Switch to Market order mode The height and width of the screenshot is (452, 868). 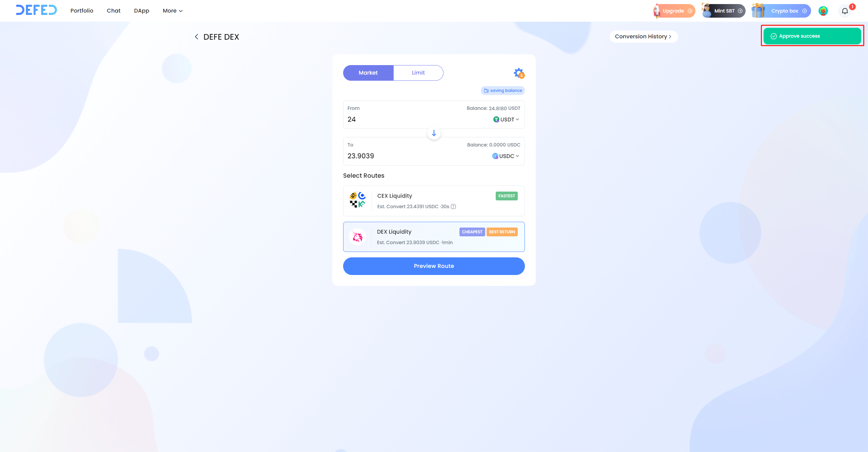368,73
